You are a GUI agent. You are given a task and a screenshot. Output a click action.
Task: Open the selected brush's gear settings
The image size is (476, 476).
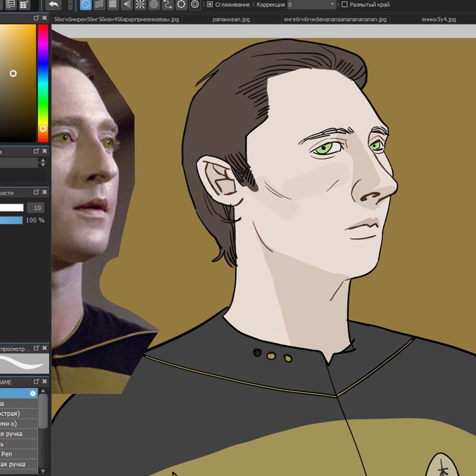click(x=33, y=393)
